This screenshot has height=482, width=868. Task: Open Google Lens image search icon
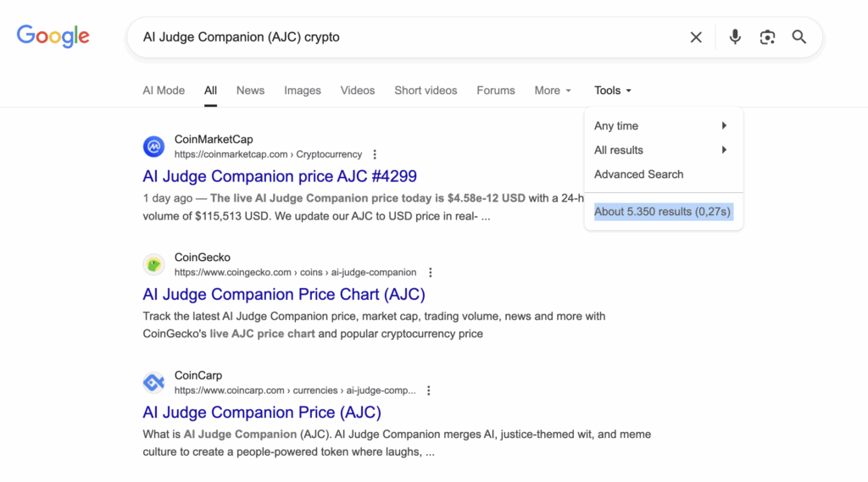click(x=767, y=37)
